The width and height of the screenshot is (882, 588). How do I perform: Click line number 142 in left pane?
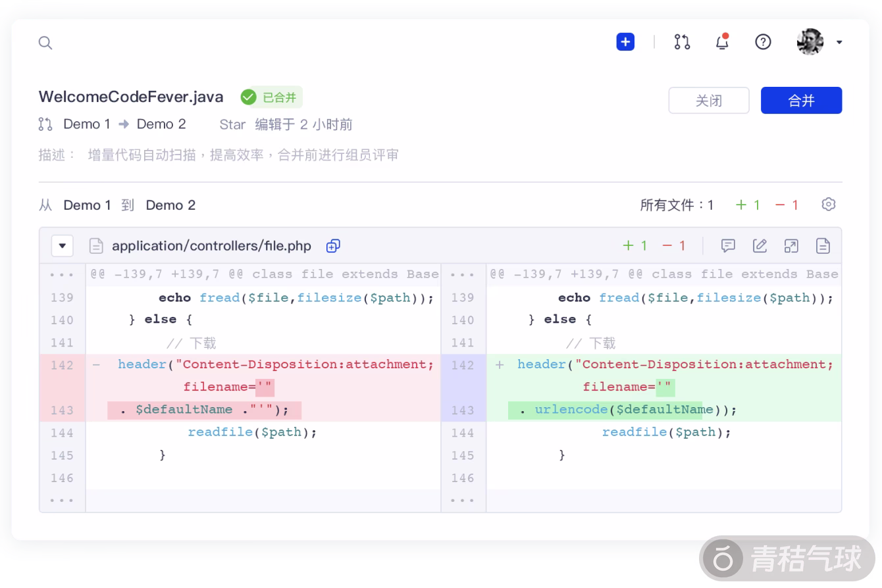click(62, 365)
